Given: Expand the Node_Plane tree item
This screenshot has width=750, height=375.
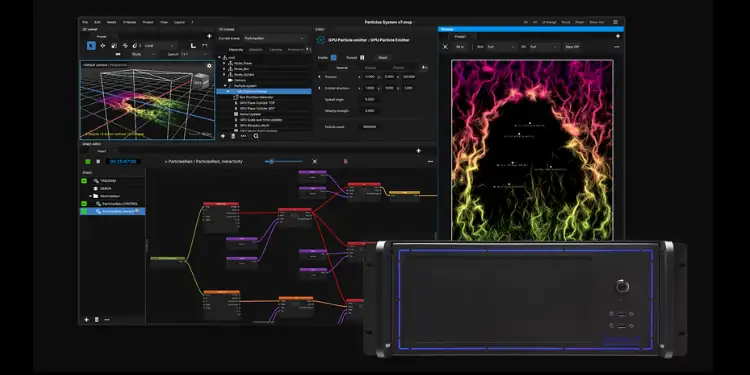Looking at the screenshot, I should pos(223,63).
